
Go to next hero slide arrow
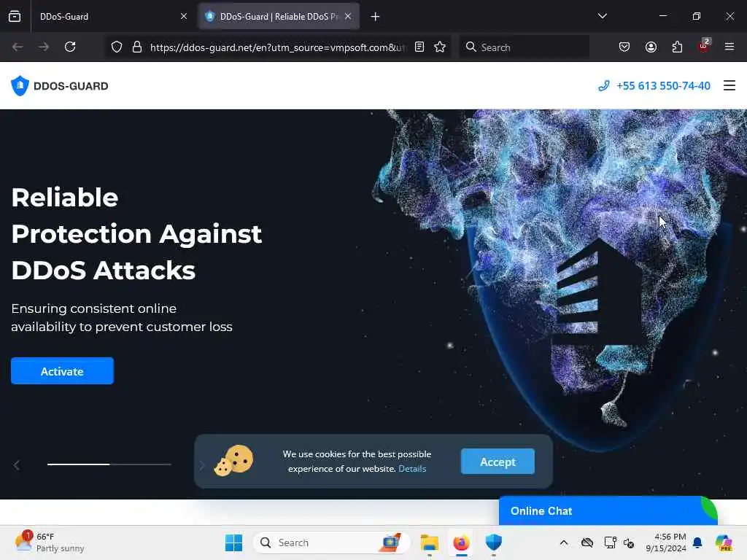[x=201, y=465]
